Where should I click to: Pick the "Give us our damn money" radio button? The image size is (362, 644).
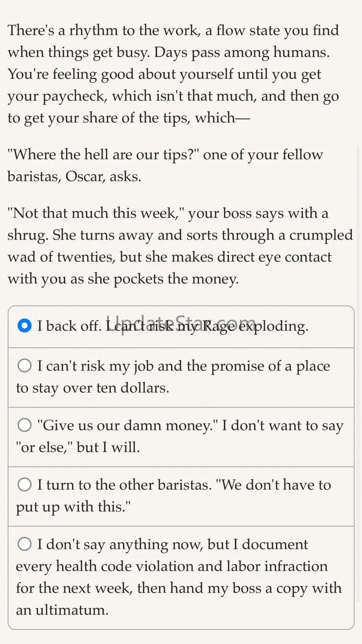[24, 425]
